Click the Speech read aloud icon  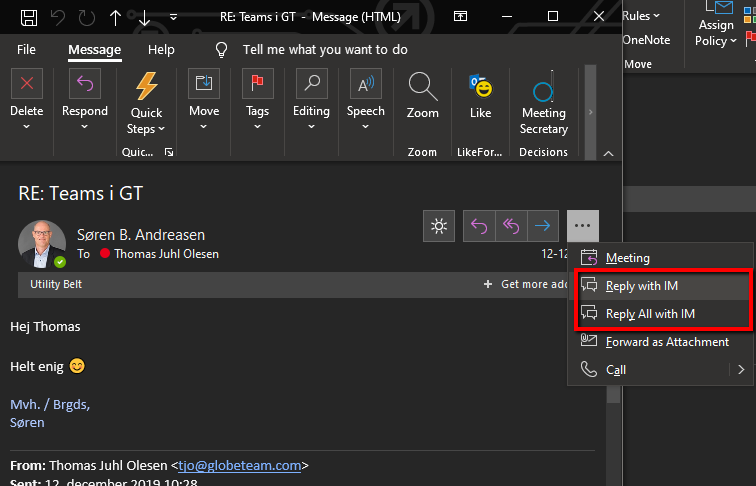click(x=365, y=83)
